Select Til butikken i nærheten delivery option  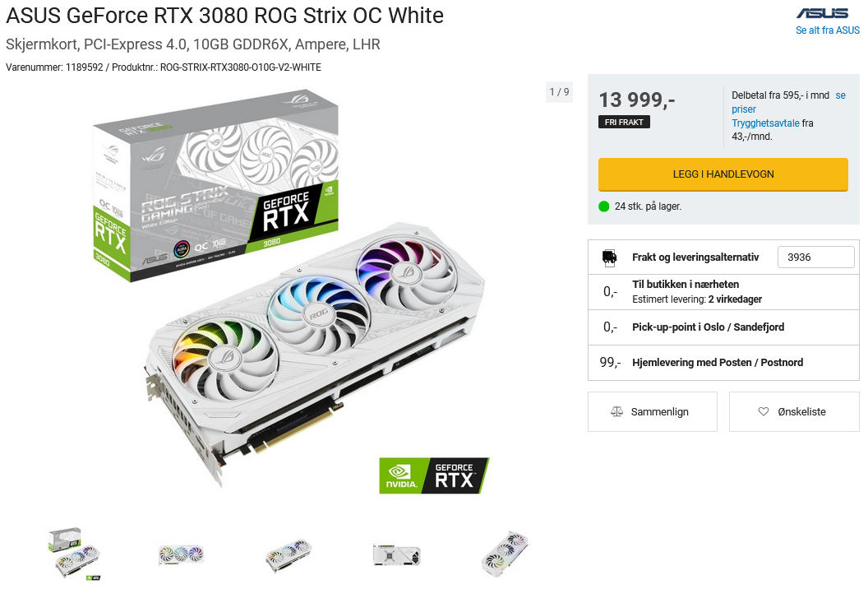point(723,292)
